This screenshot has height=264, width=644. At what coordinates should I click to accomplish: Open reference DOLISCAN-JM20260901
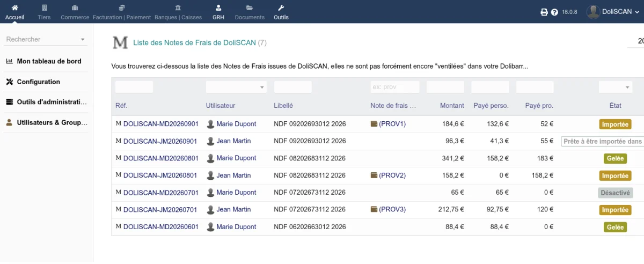[x=160, y=141]
